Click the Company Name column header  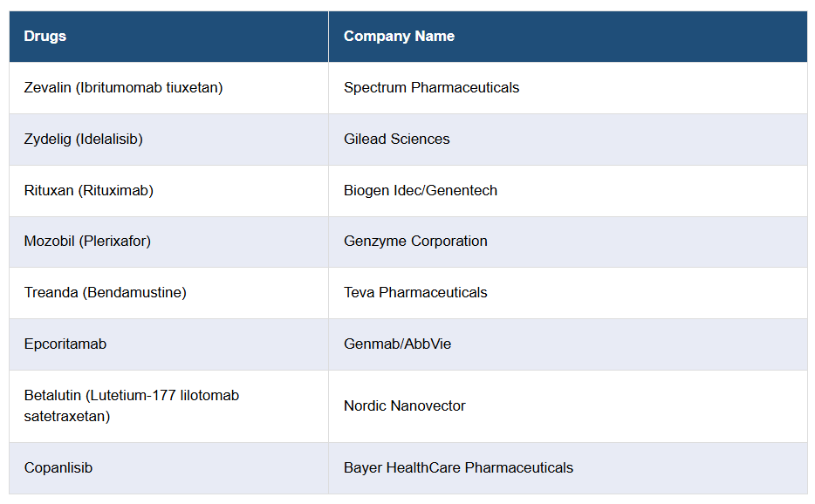(399, 37)
